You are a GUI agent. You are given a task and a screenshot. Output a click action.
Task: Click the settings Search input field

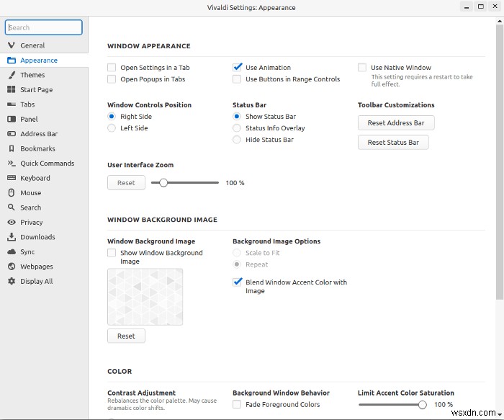(x=44, y=27)
